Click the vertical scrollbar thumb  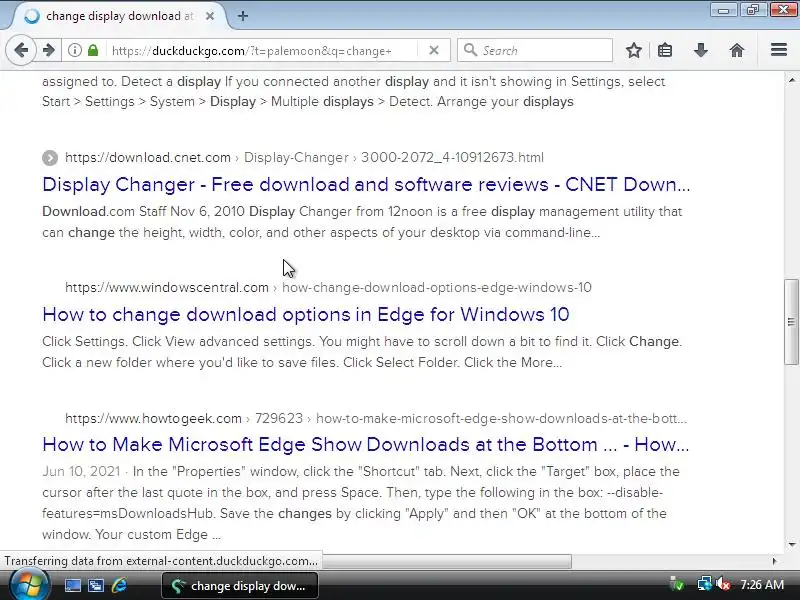(x=791, y=321)
